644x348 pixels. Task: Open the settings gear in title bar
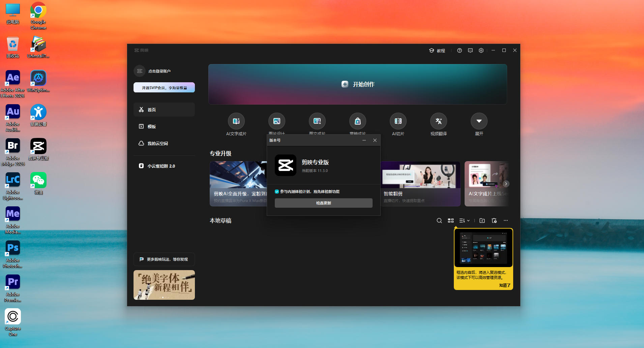(481, 50)
